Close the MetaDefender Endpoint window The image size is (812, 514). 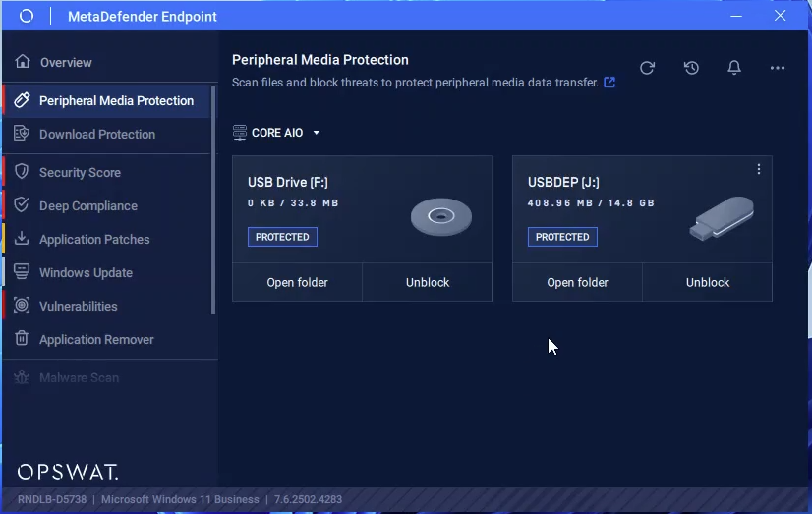tap(780, 16)
